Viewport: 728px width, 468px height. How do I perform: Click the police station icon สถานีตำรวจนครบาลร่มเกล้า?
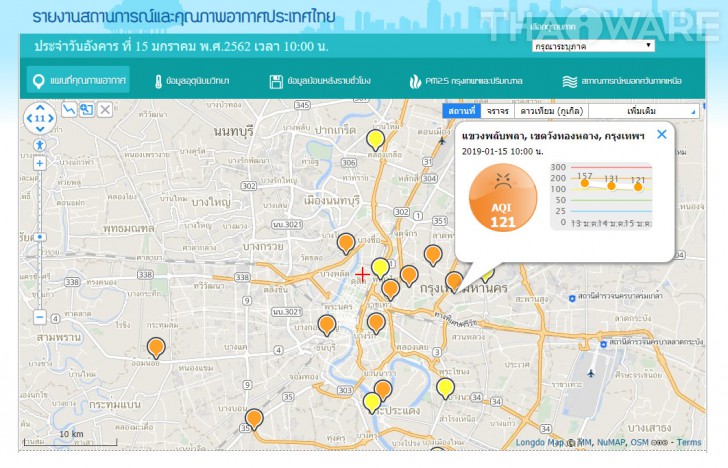(572, 298)
